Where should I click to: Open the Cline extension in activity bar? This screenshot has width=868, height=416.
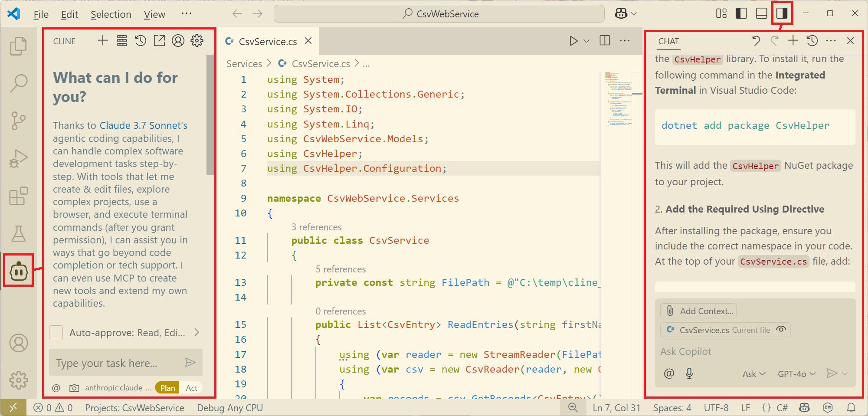click(x=19, y=271)
